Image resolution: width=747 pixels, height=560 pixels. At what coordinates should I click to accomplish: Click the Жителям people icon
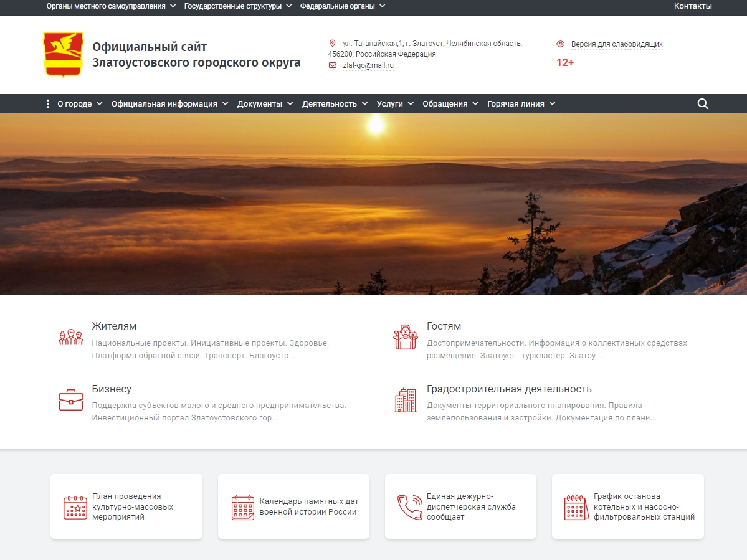[x=70, y=337]
